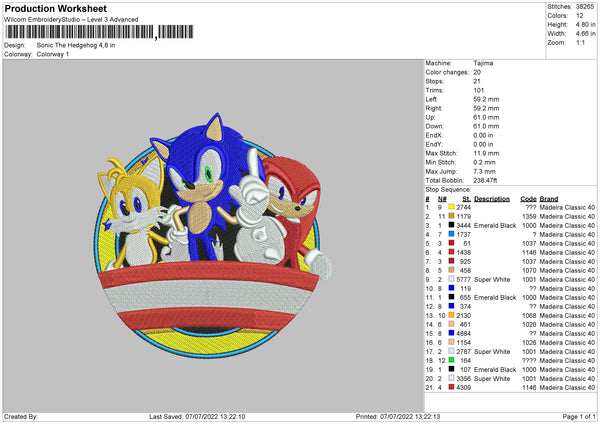The image size is (600, 424).
Task: Click the 'Brand' column header
Action: 549,199
